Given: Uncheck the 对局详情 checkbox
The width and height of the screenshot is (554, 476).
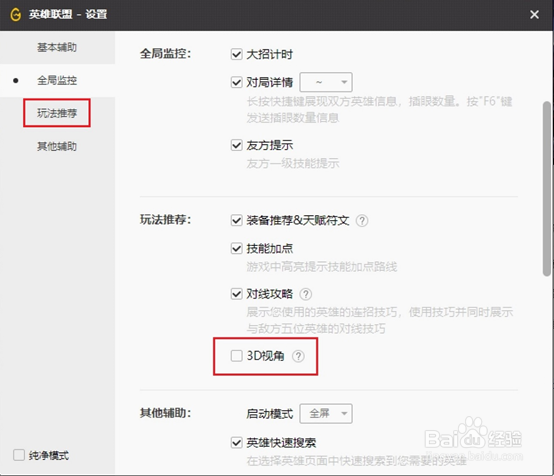Looking at the screenshot, I should [236, 82].
